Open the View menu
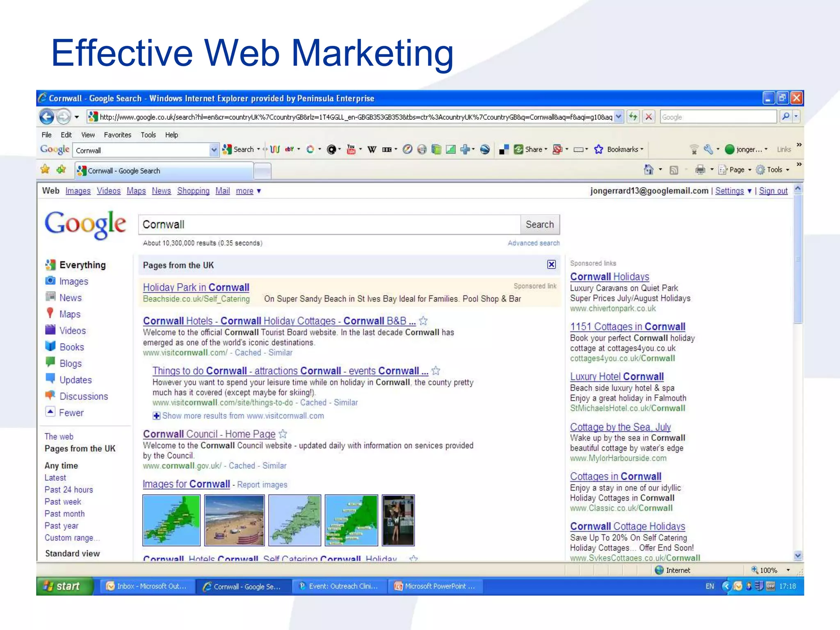Screen dimensions: 840x630 tap(88, 135)
